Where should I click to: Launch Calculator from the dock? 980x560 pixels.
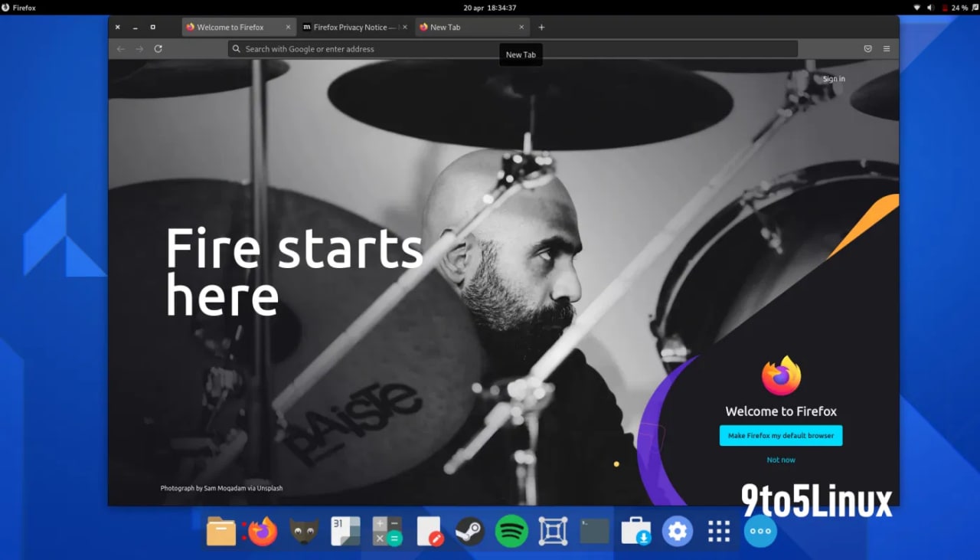pos(387,531)
